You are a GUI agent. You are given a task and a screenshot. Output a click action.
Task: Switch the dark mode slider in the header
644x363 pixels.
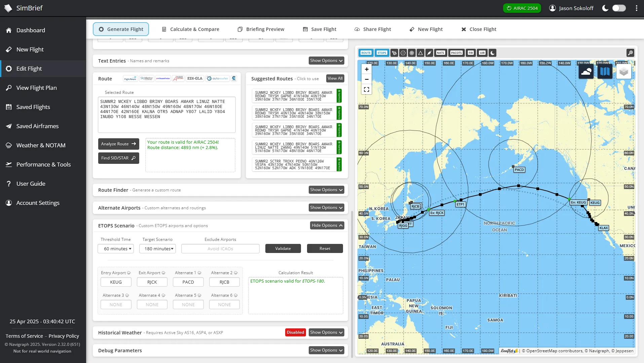pos(618,8)
